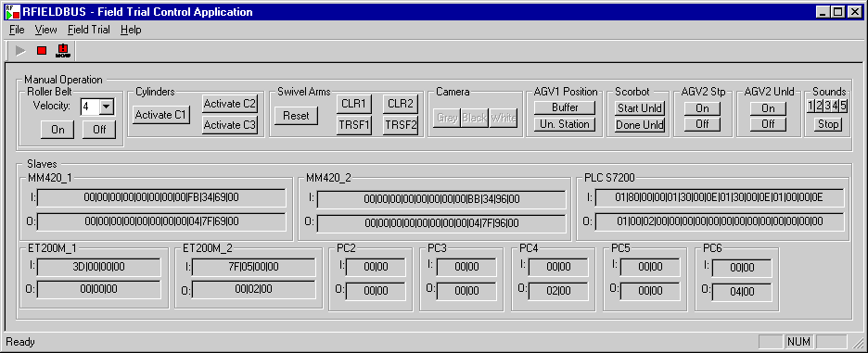
Task: Play sound 5 in Sounds group
Action: pyautogui.click(x=844, y=106)
